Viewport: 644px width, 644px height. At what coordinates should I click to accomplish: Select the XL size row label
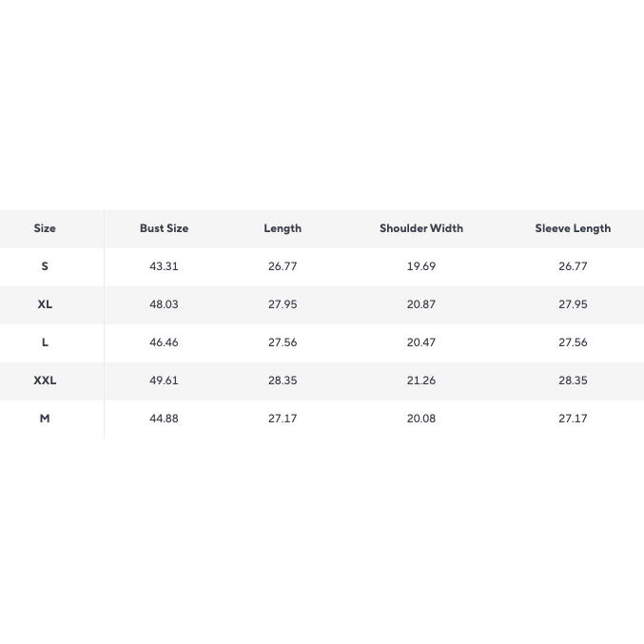click(45, 304)
